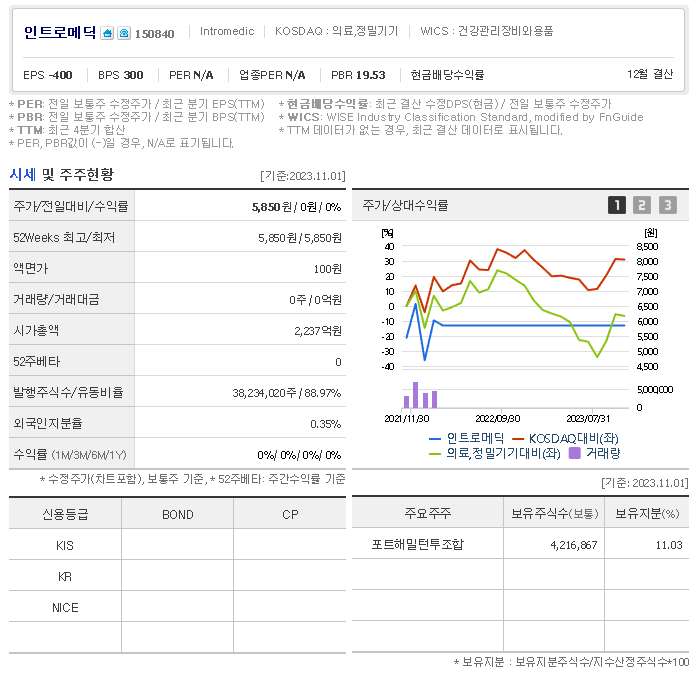This screenshot has height=678, width=698.
Task: Select the market cap 2,237억원 value
Action: [x=318, y=331]
